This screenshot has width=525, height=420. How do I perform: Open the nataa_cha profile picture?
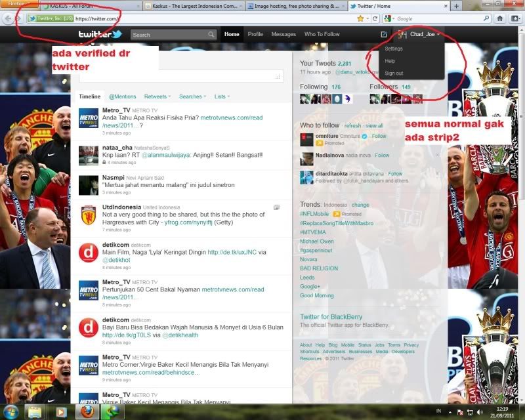point(89,156)
